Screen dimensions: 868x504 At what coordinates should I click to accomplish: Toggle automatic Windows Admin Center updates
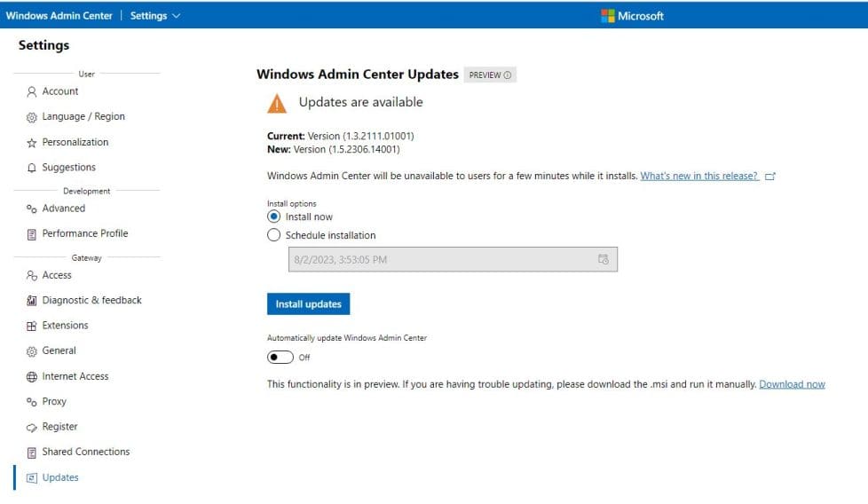[280, 357]
